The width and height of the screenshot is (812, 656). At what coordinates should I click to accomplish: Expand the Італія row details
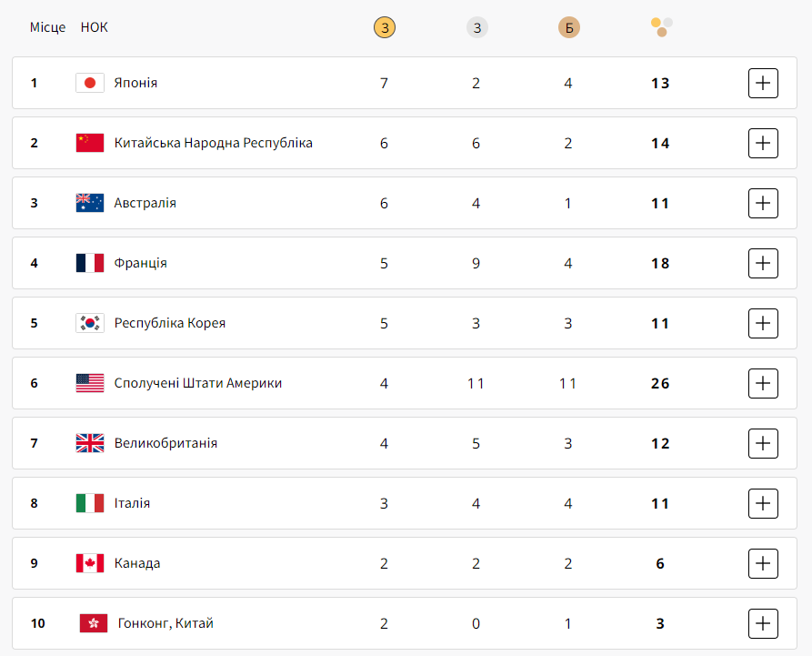pyautogui.click(x=763, y=503)
